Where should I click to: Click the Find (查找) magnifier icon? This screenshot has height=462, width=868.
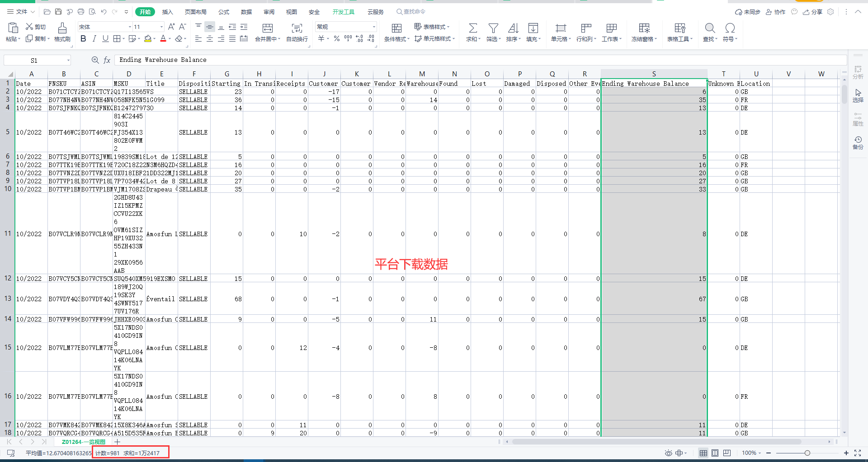point(710,28)
